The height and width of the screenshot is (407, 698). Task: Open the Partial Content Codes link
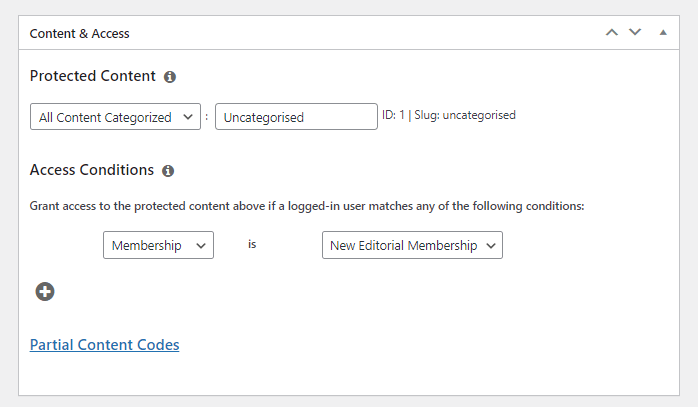point(105,345)
